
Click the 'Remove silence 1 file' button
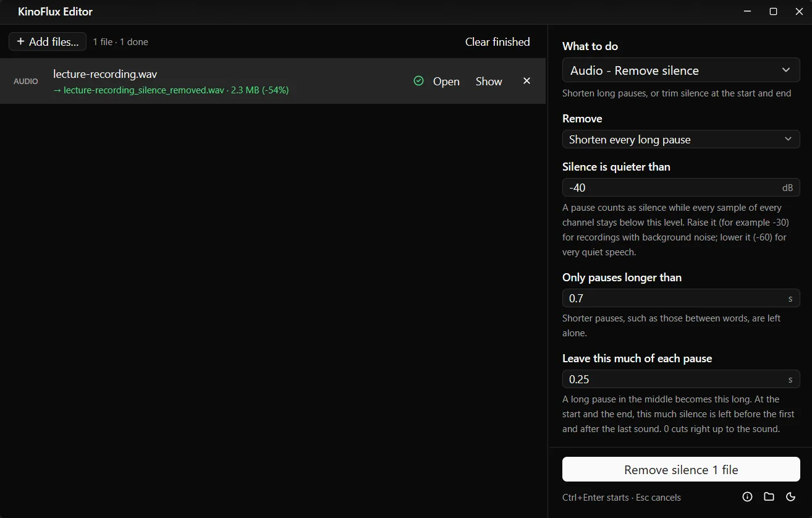pos(681,470)
